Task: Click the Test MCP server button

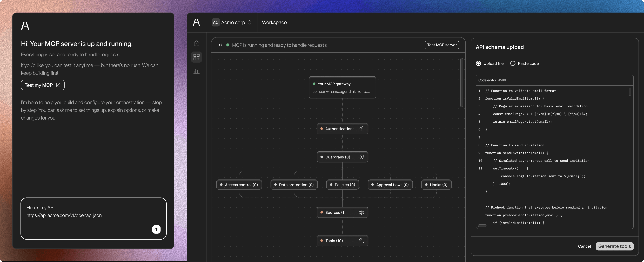Action: pos(442,45)
